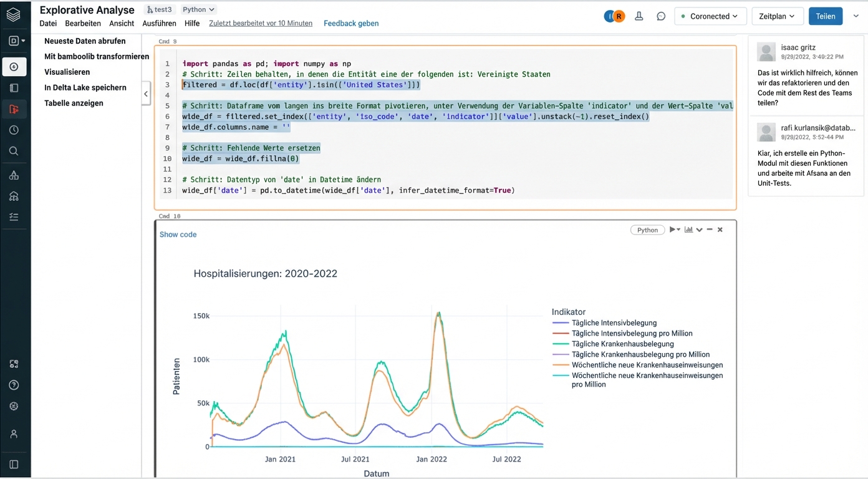Collapse the table of contents panel
868x479 pixels.
point(146,94)
